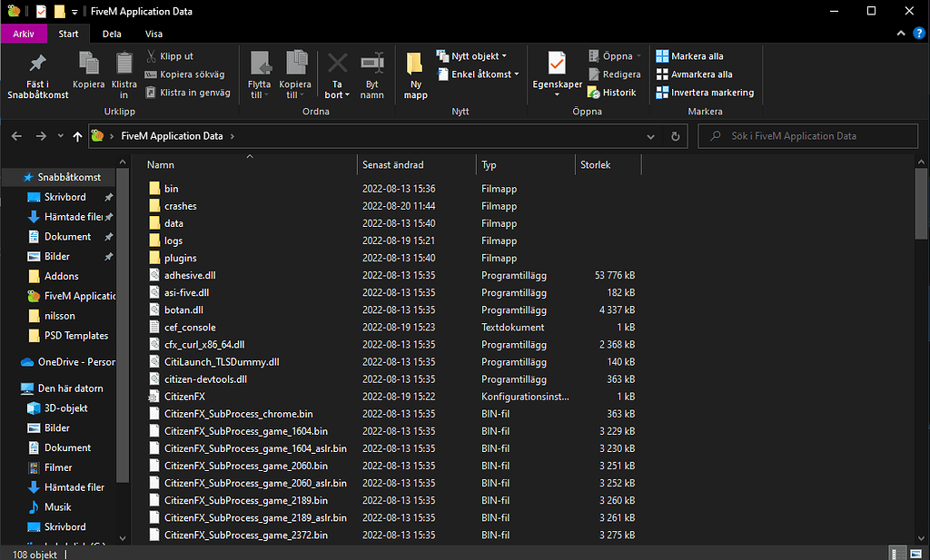Open Egenskaper properties icon
The image size is (930, 560).
pos(556,64)
